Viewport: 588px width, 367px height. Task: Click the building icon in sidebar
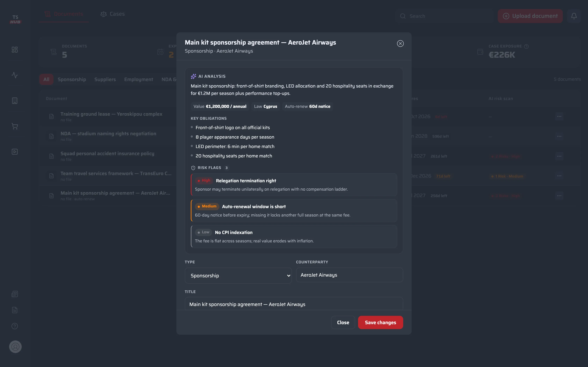pos(15,101)
